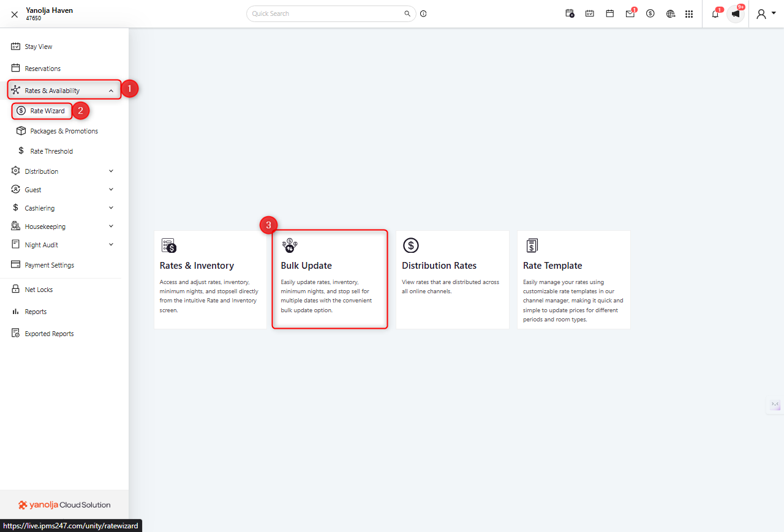Click the Distribution Rates dollar icon

(410, 245)
